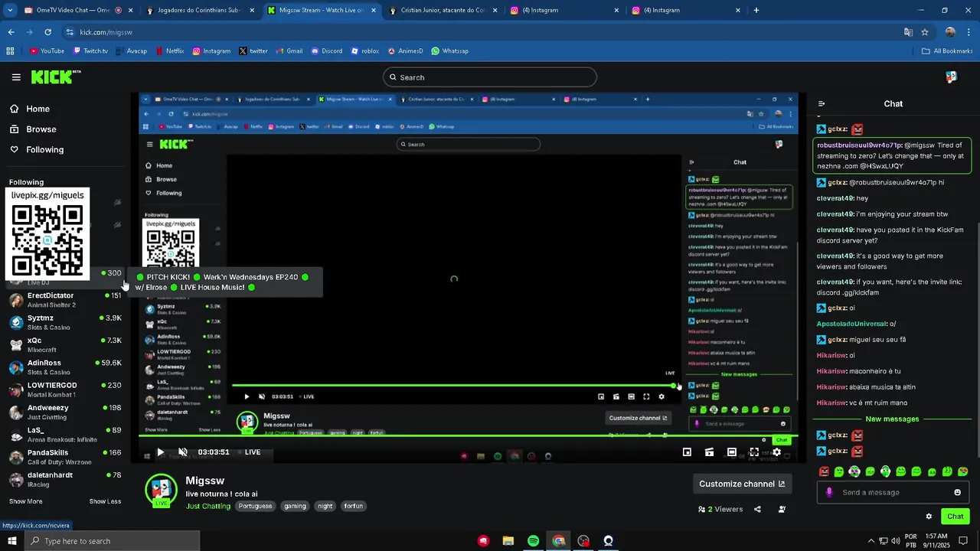Reload the page in Chrome
Screen dimensions: 980x551
pos(47,32)
